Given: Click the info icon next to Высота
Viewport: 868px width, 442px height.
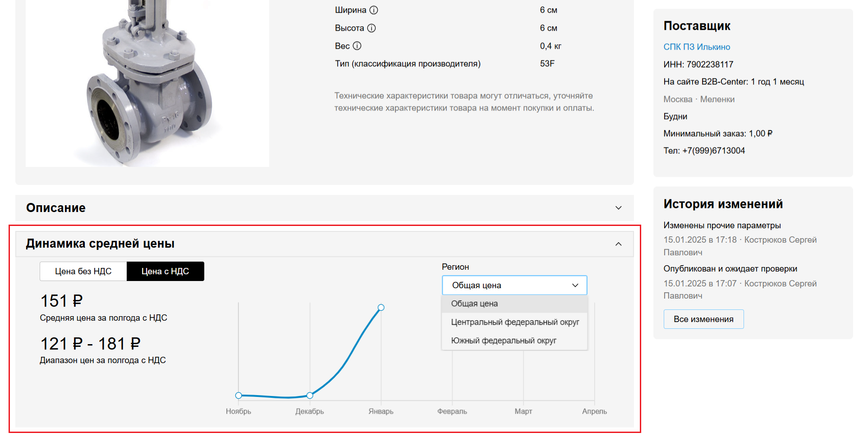Looking at the screenshot, I should click(372, 28).
